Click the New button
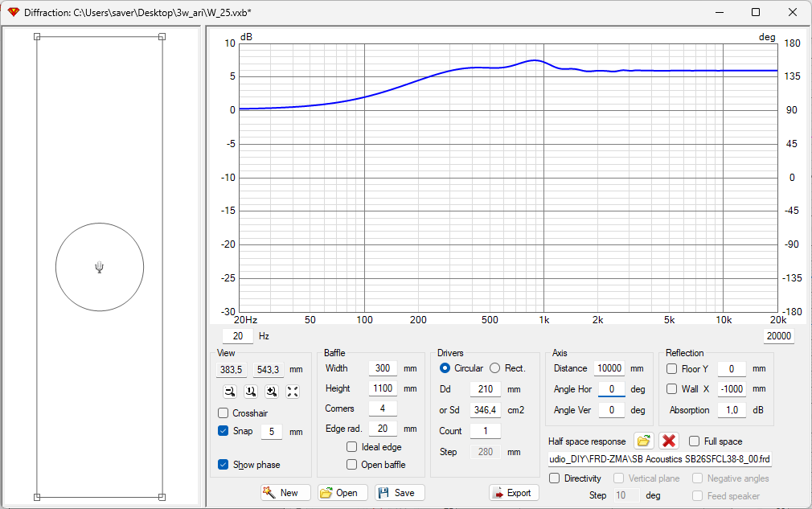This screenshot has height=509, width=812. [x=286, y=492]
